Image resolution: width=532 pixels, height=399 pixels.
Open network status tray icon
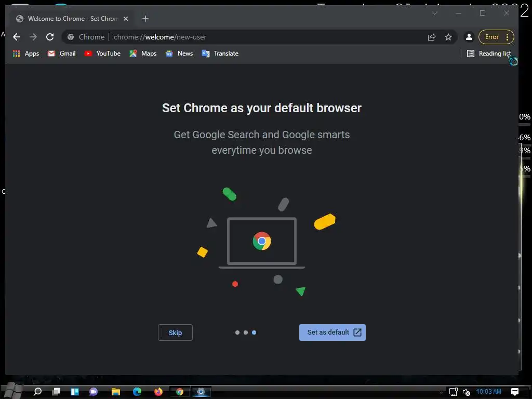[x=453, y=392]
